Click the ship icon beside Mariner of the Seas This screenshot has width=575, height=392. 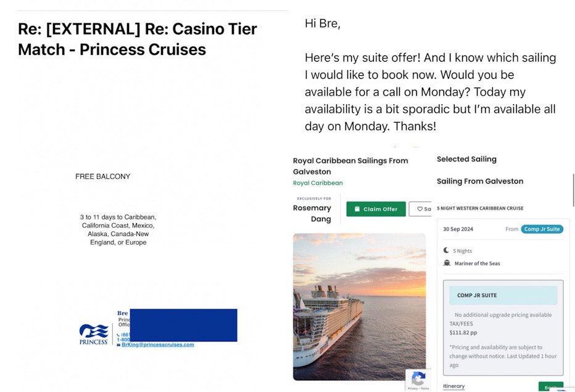(x=447, y=263)
